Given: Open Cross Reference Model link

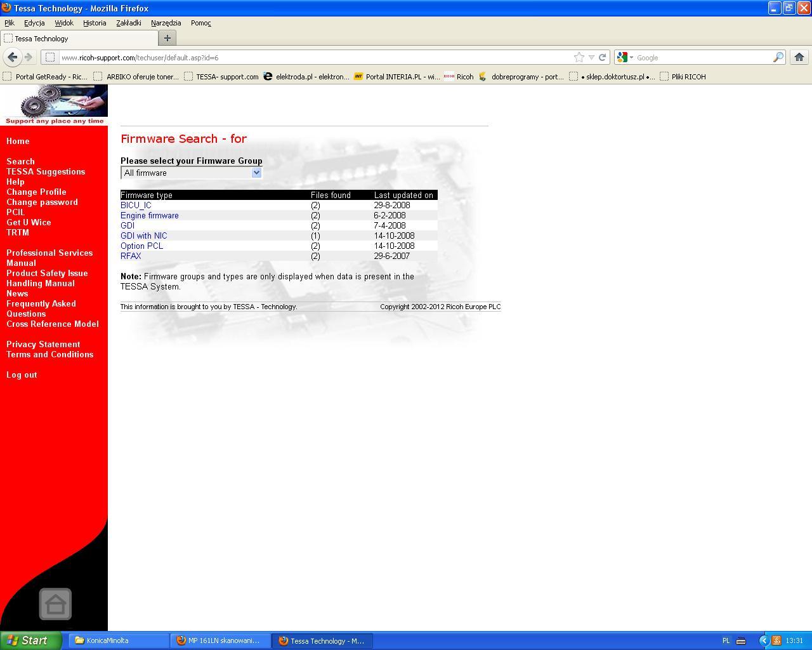Looking at the screenshot, I should (53, 324).
